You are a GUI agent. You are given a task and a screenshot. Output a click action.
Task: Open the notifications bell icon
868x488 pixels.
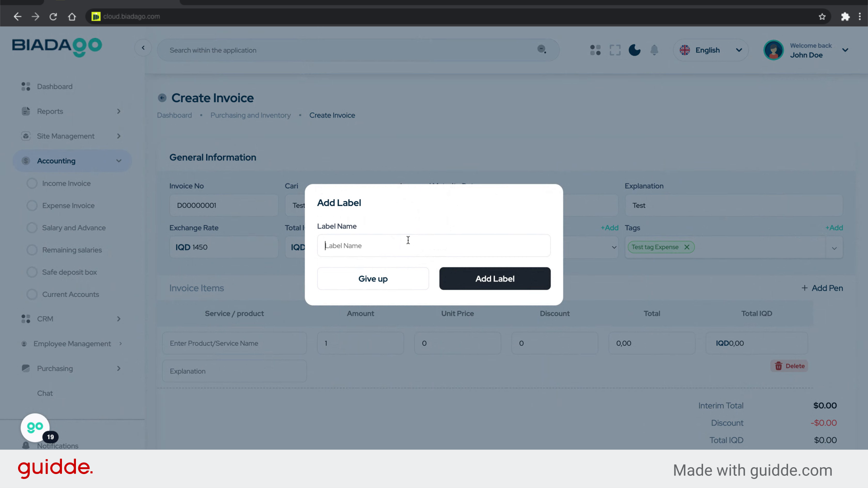coord(654,50)
